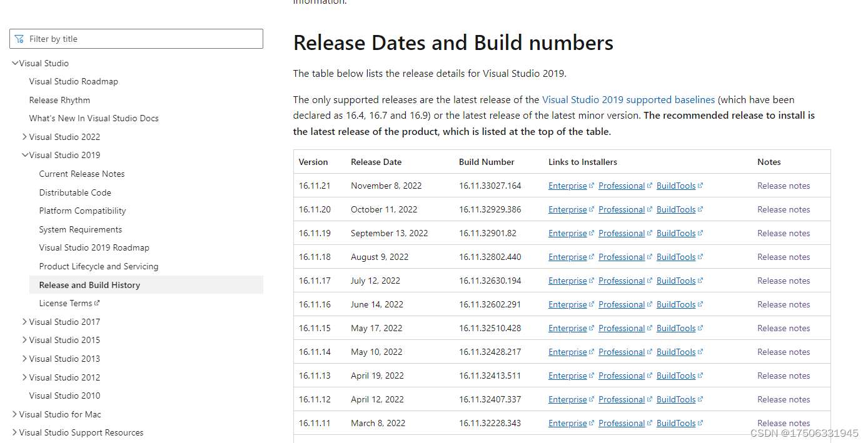Download Professional installer for 16.11.18
The image size is (868, 443).
pos(621,257)
